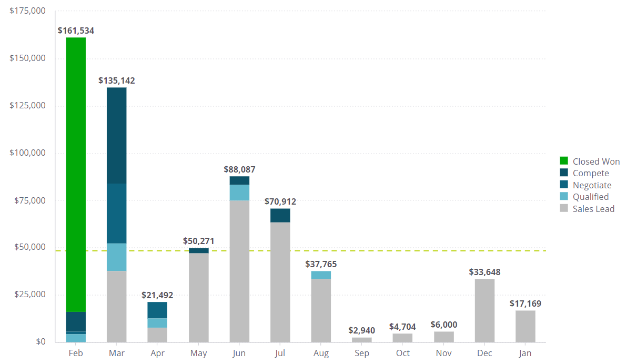Click the $135,142 label above Mar

click(117, 80)
